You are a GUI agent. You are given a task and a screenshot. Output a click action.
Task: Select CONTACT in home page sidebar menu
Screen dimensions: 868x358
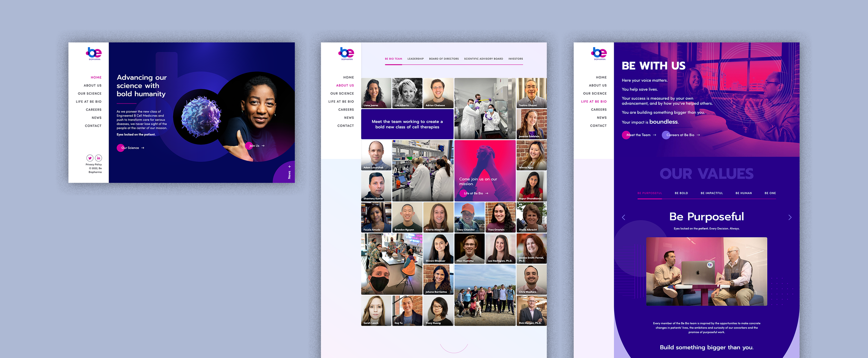point(93,126)
